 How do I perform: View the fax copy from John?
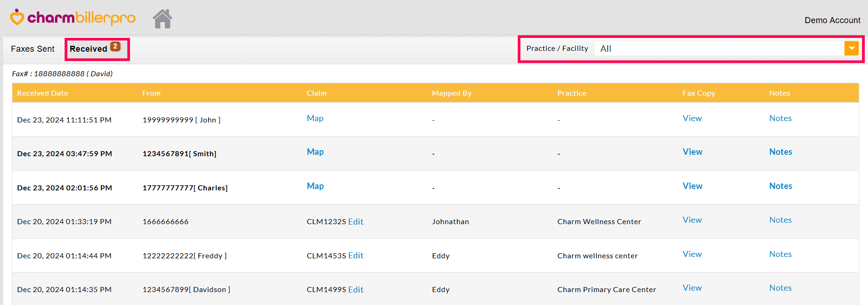click(692, 118)
